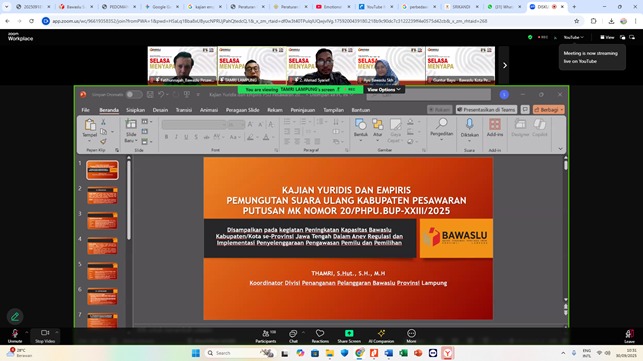This screenshot has height=361, width=643.
Task: Toggle Underline formatting in PowerPoint ribbon
Action: 186,137
